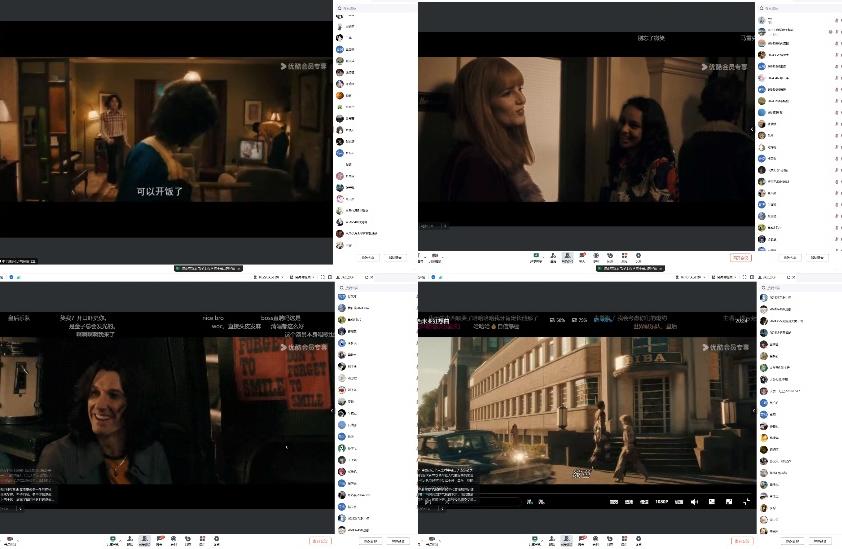This screenshot has width=842, height=549.
Task: Click first button below bottom-right member list
Action: pos(792,541)
